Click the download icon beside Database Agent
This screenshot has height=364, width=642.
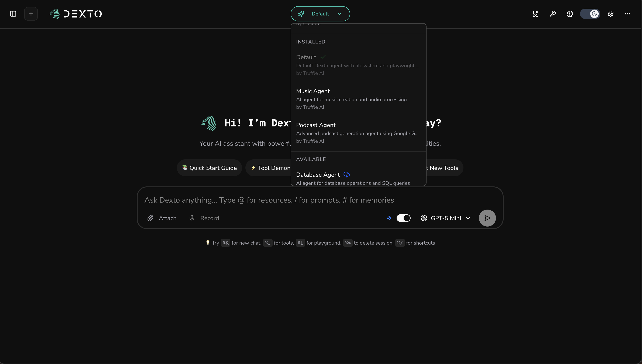[x=346, y=175]
